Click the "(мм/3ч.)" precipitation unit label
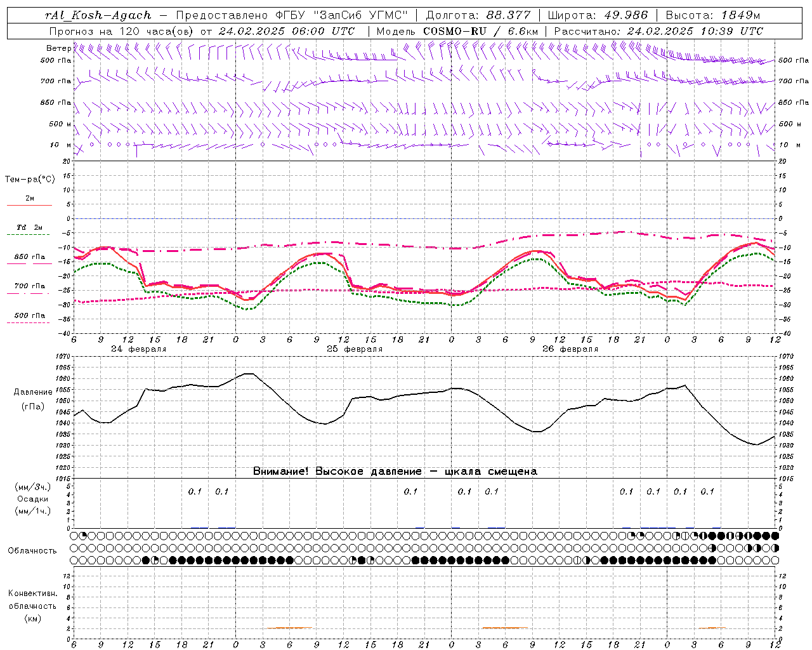The width and height of the screenshot is (812, 650). coord(33,487)
